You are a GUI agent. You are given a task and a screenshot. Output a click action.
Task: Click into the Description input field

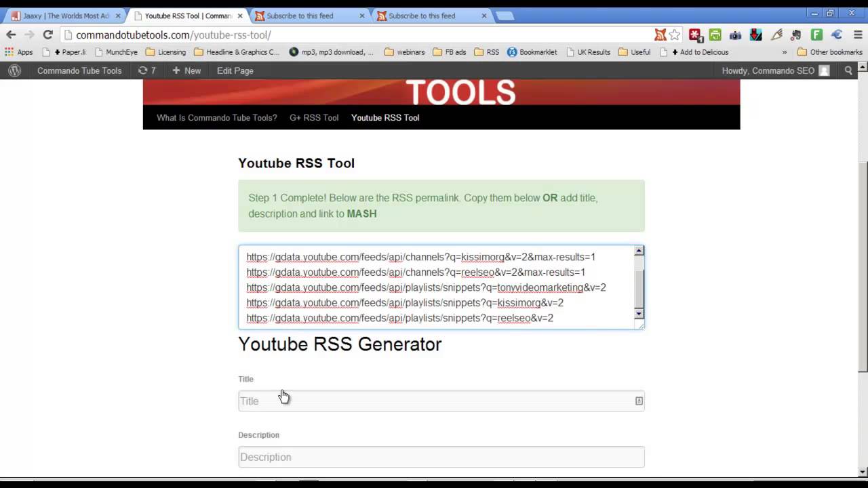441,457
